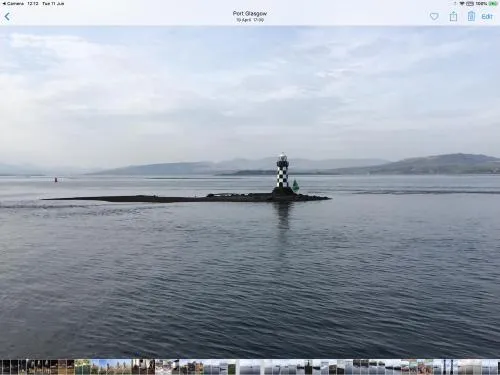The image size is (500, 375).
Task: Open the tall dark pole thumbnail
Action: coord(445,367)
